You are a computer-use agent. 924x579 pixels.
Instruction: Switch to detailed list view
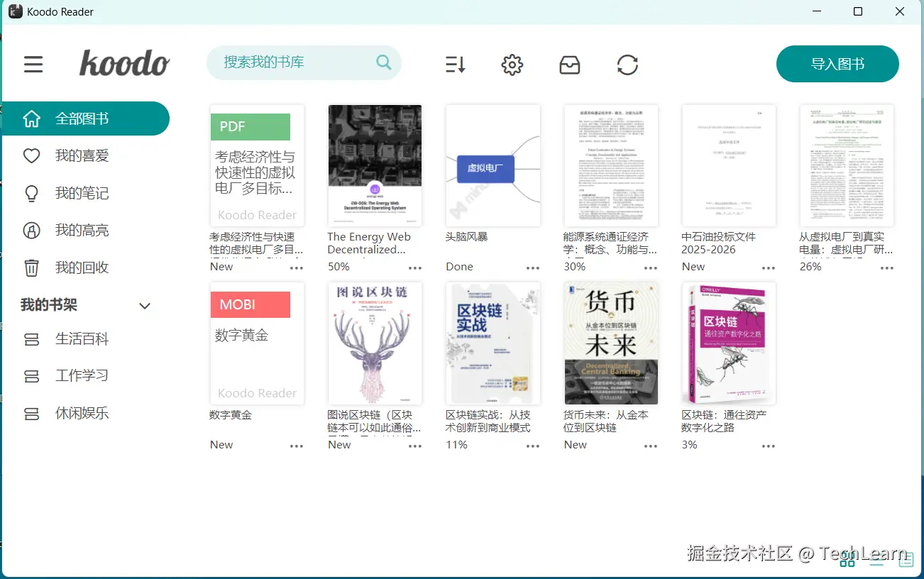tap(906, 561)
